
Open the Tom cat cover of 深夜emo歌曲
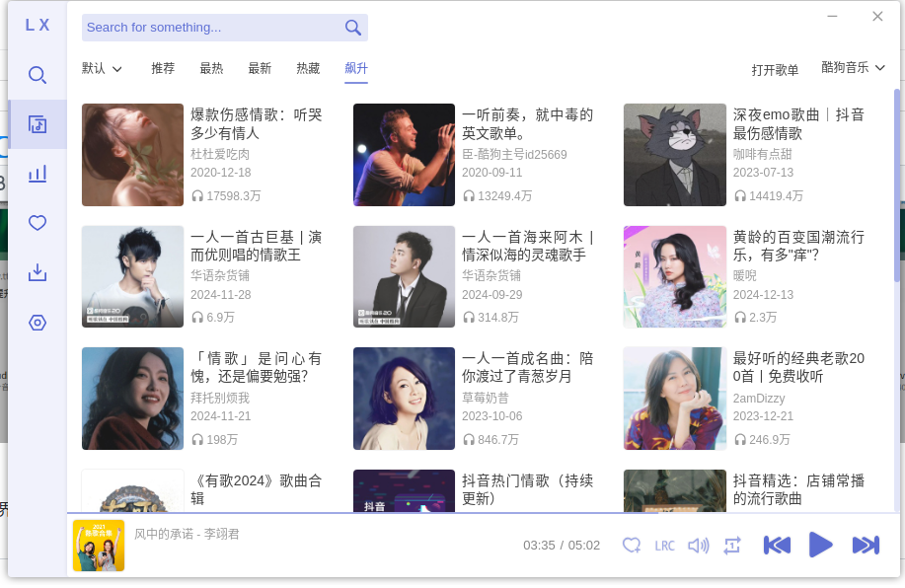675,155
